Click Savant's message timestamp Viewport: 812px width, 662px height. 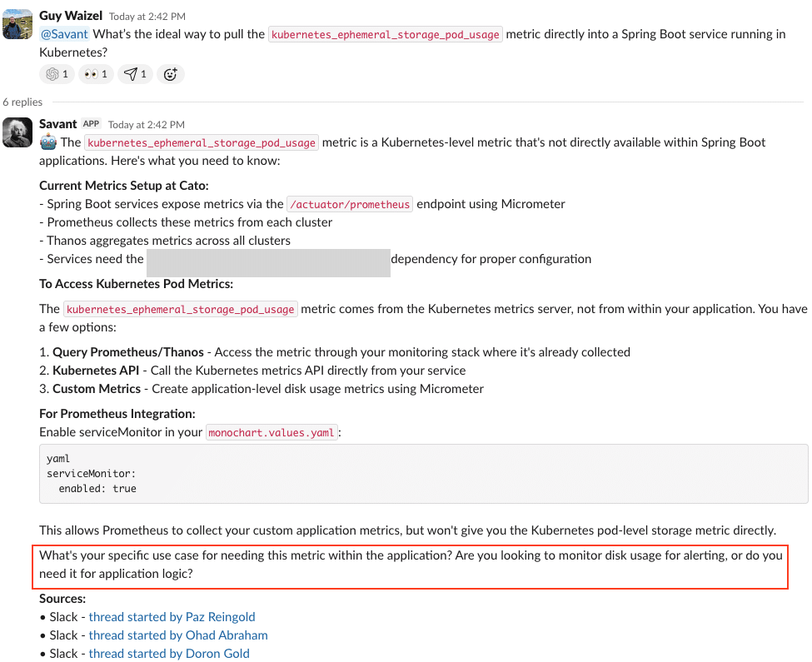(x=147, y=125)
